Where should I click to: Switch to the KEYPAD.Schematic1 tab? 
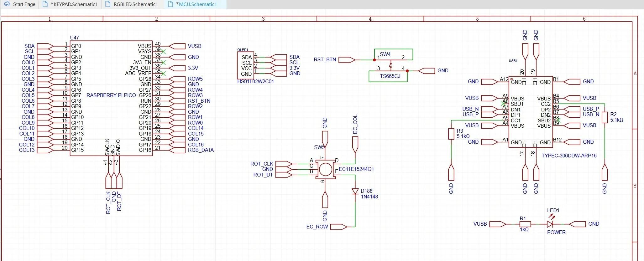click(x=70, y=4)
